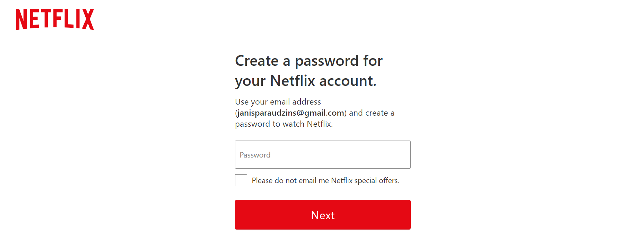Viewport: 644px width, 242px height.
Task: Click 'Netflix special offers' in the checkbox label
Action: pyautogui.click(x=365, y=180)
